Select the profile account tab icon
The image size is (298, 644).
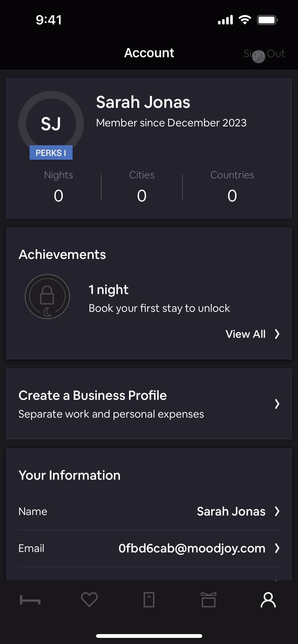268,599
